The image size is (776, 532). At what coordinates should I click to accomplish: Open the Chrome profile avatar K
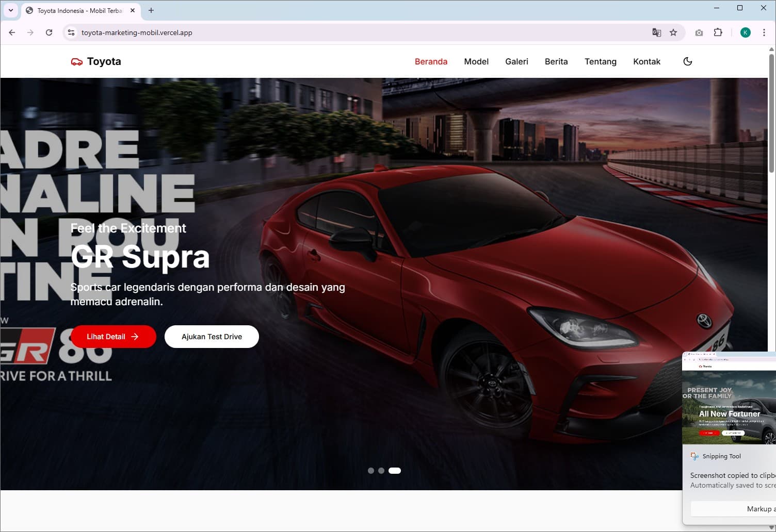click(745, 32)
